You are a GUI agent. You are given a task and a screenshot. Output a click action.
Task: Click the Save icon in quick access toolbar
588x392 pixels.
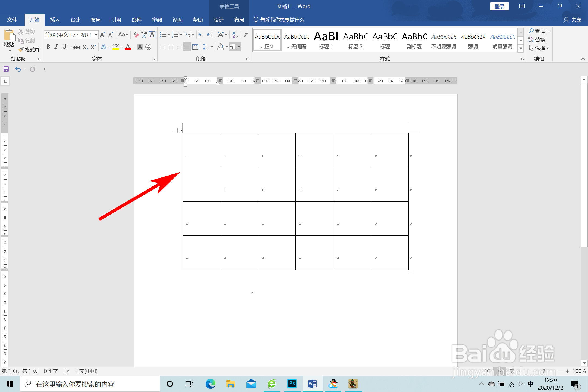coord(6,69)
